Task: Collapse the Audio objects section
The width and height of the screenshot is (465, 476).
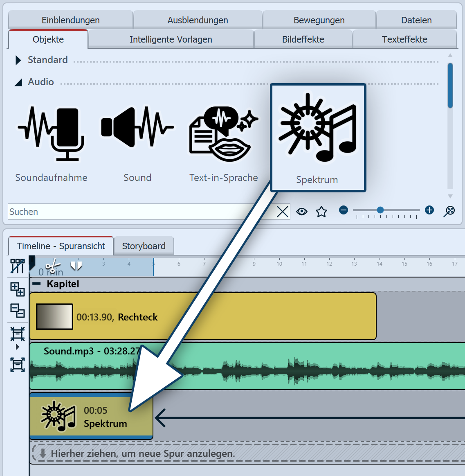Action: [x=18, y=82]
